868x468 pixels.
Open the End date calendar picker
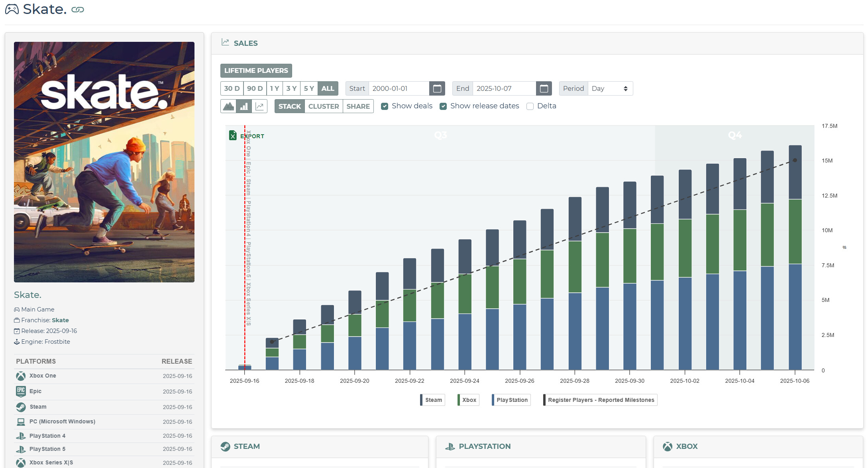coord(544,88)
